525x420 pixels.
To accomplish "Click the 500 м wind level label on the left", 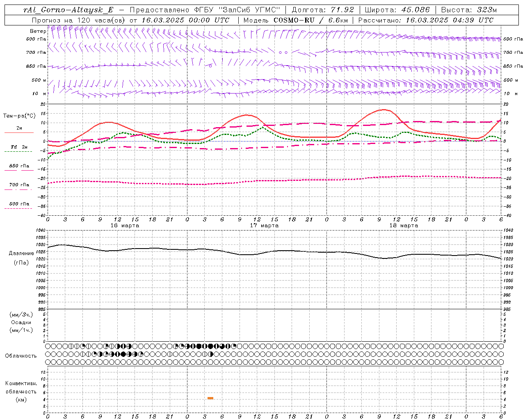I will (x=39, y=80).
